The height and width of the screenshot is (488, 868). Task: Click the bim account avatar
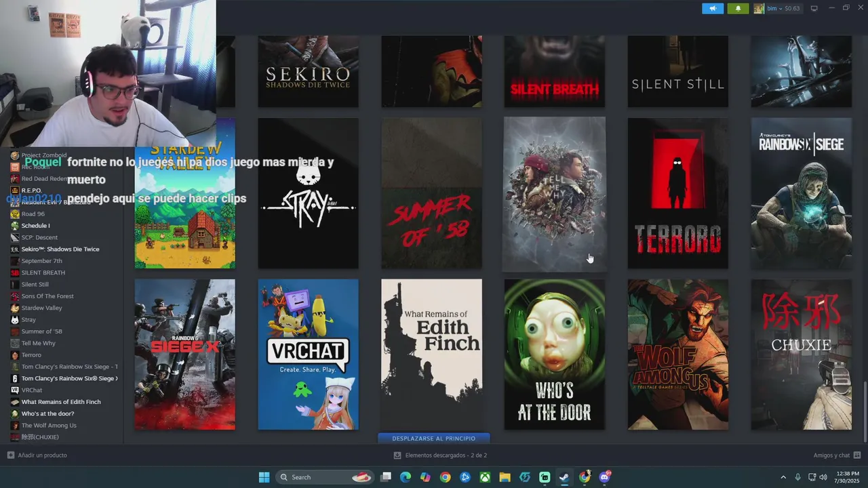(759, 8)
